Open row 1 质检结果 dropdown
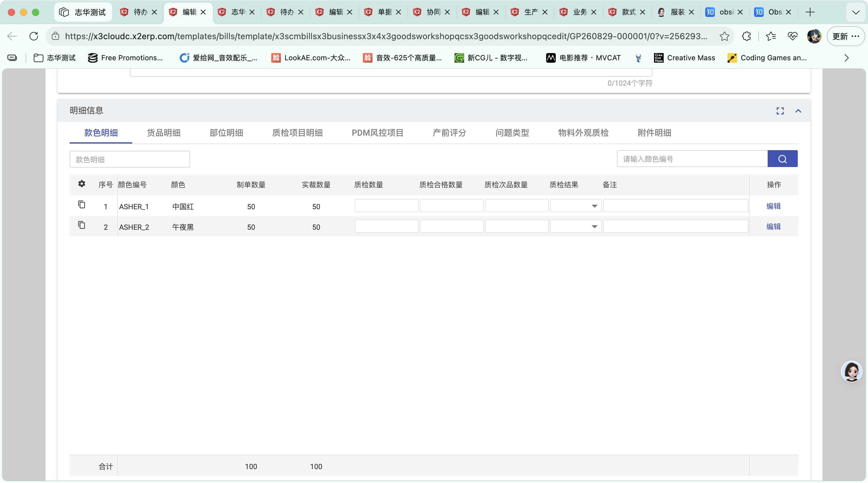The height and width of the screenshot is (483, 868). pos(576,206)
